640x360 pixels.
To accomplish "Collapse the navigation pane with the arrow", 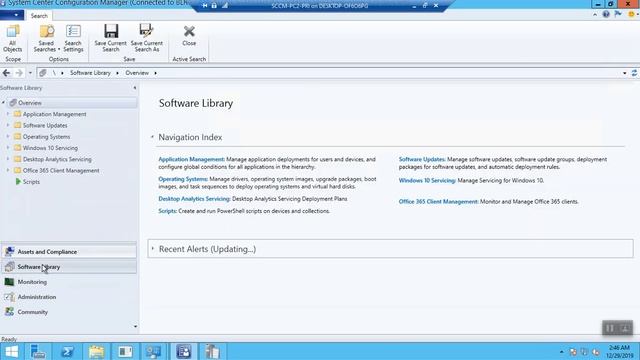I will (x=135, y=88).
